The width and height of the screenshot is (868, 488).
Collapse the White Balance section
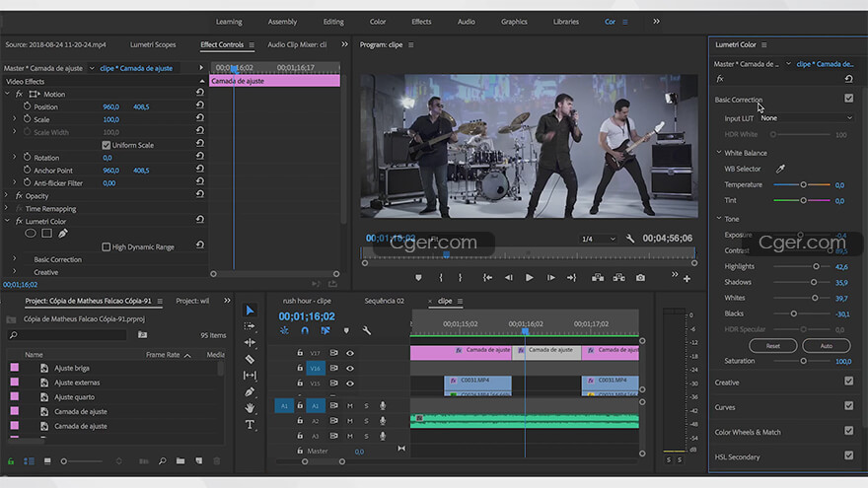coord(719,152)
